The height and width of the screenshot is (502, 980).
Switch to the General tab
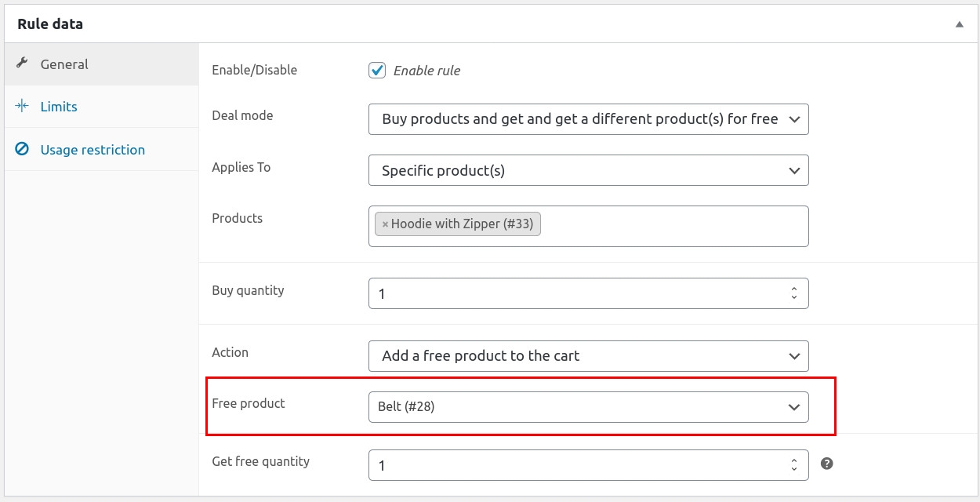pos(64,64)
